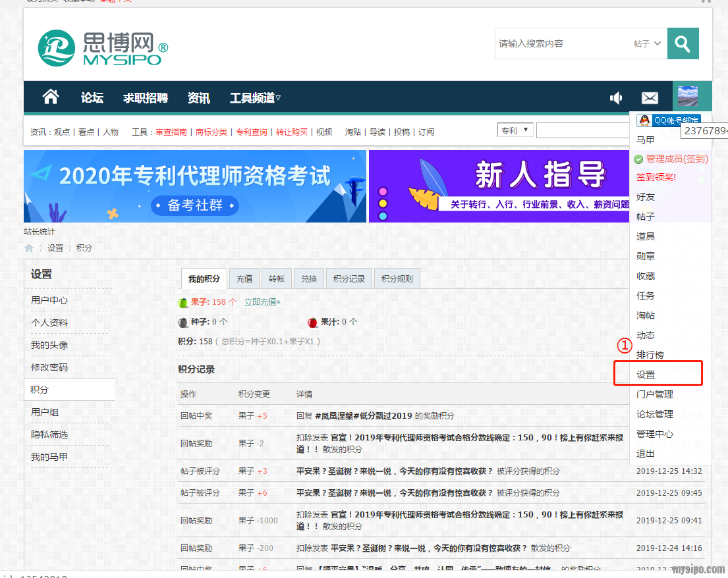This screenshot has height=578, width=728.
Task: Open the 2020 专利代理师资格考试 banner
Action: click(x=195, y=186)
